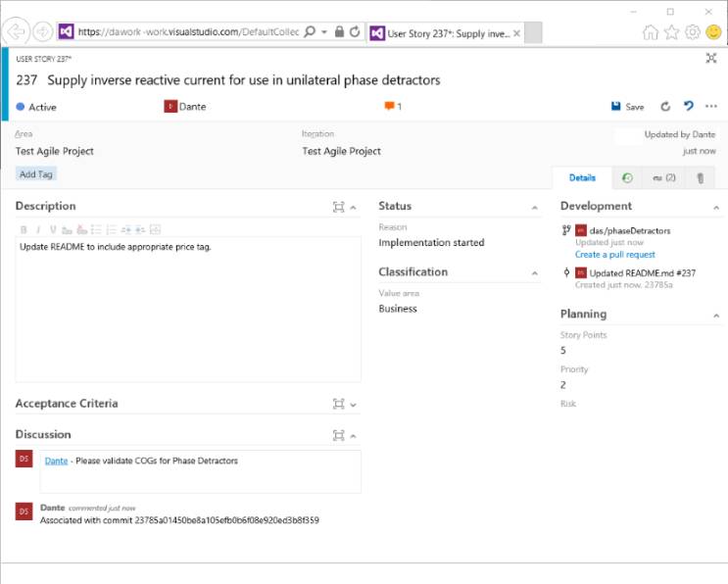Click the branch icon beside das/phaseDetractors
The height and width of the screenshot is (584, 728).
pyautogui.click(x=566, y=230)
